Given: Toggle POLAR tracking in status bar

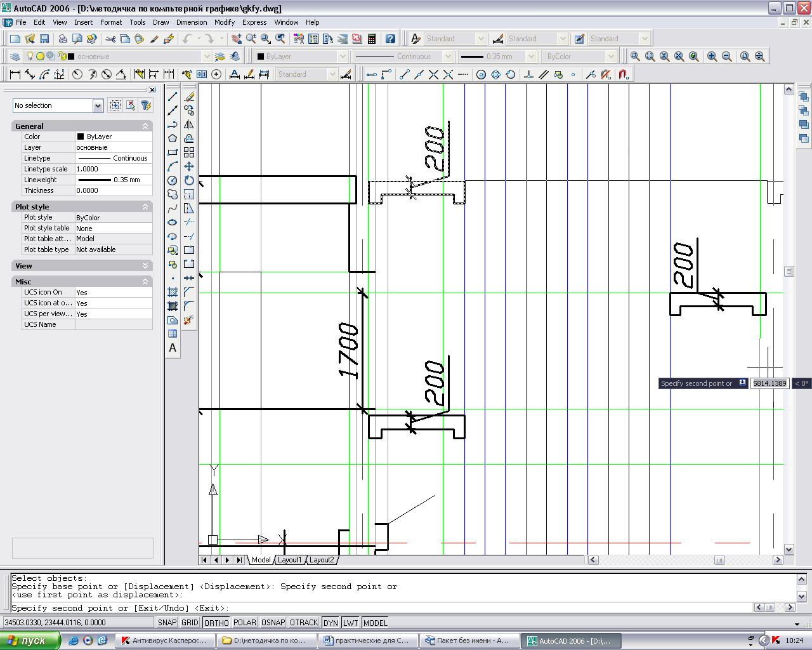Looking at the screenshot, I should click(x=245, y=623).
